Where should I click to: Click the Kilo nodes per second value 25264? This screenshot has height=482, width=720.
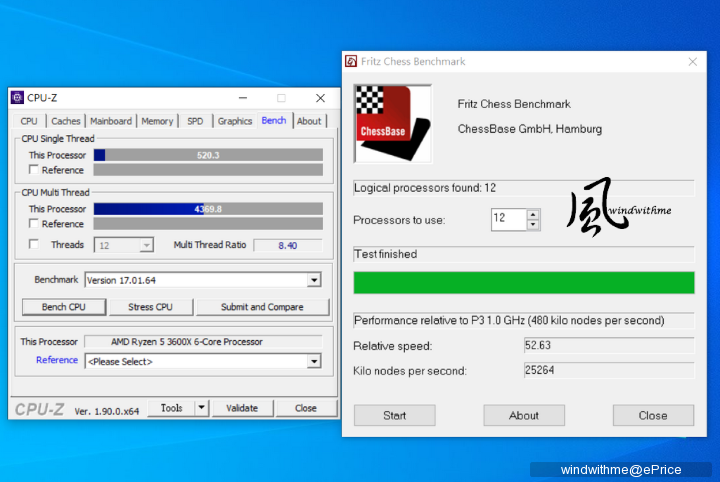point(609,370)
